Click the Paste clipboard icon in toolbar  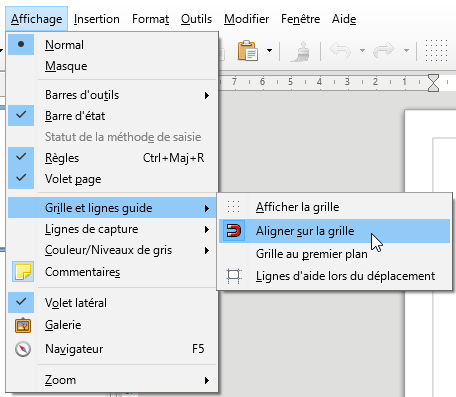click(247, 50)
